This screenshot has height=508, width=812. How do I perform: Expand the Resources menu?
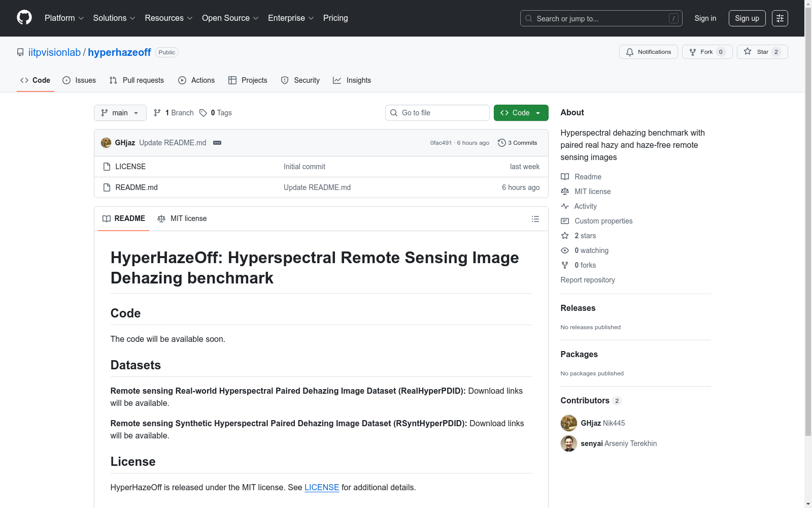click(169, 18)
